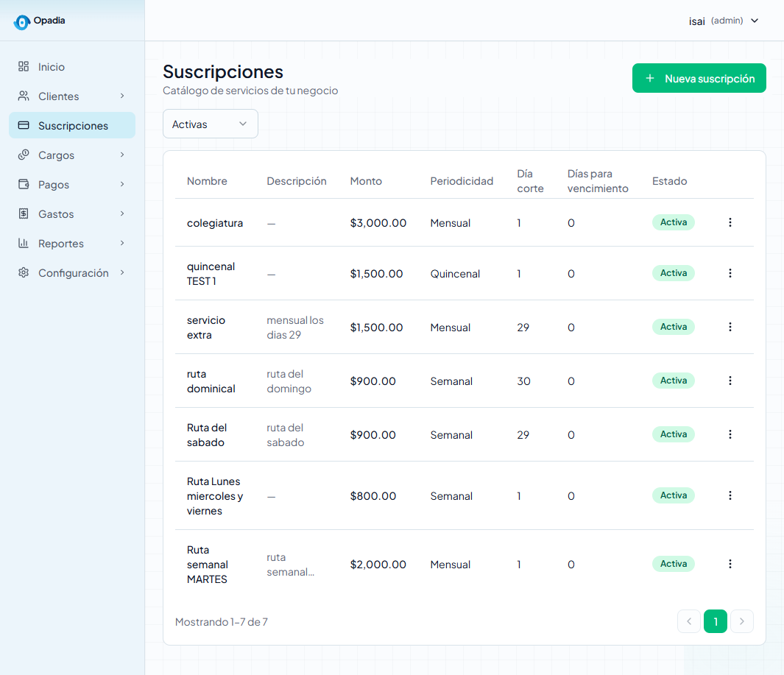Select Suscripciones in the sidebar
Image resolution: width=784 pixels, height=675 pixels.
(x=72, y=125)
